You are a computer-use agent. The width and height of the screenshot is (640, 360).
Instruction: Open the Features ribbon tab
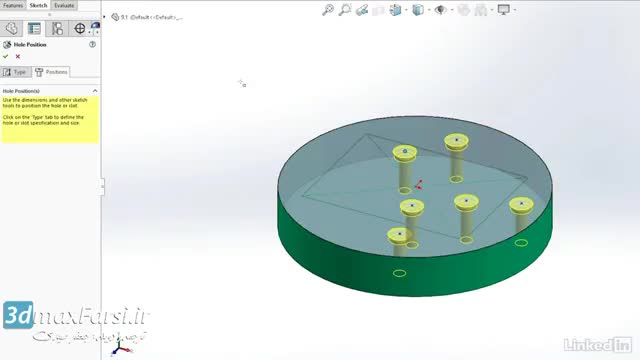pos(13,5)
